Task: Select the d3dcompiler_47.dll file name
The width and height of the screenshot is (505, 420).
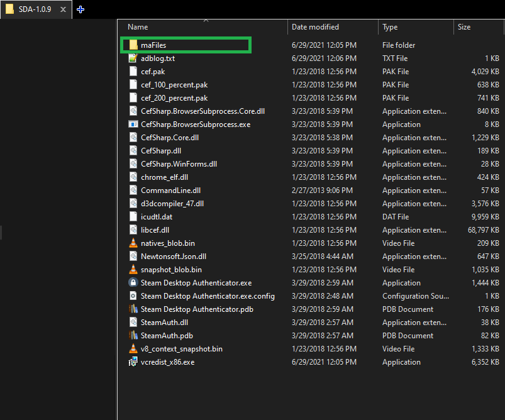Action: click(172, 204)
